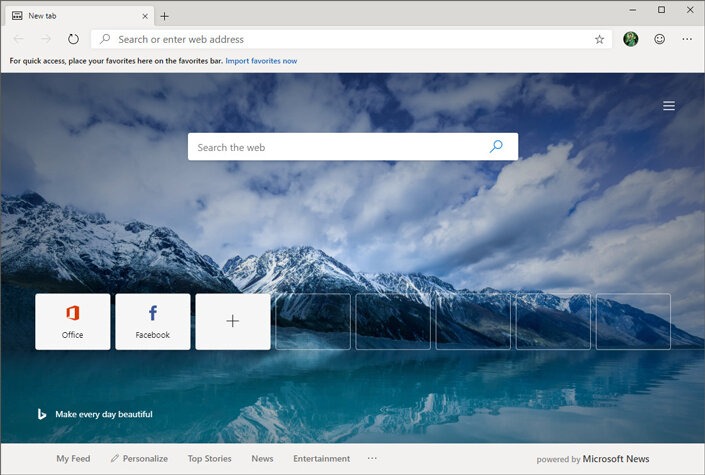Switch to the News tab
705x475 pixels.
click(262, 458)
